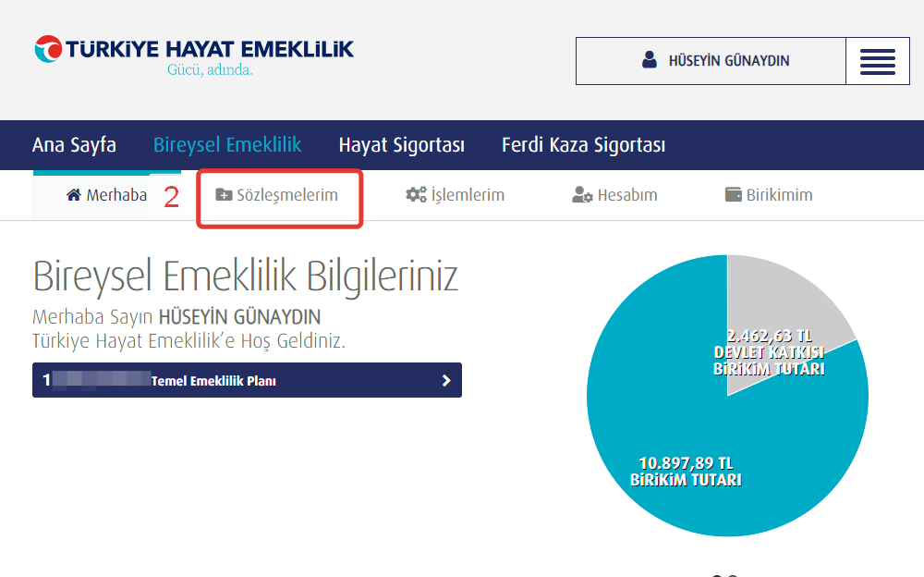This screenshot has width=924, height=577.
Task: Select Hayat Sigortası from the navigation
Action: (401, 145)
